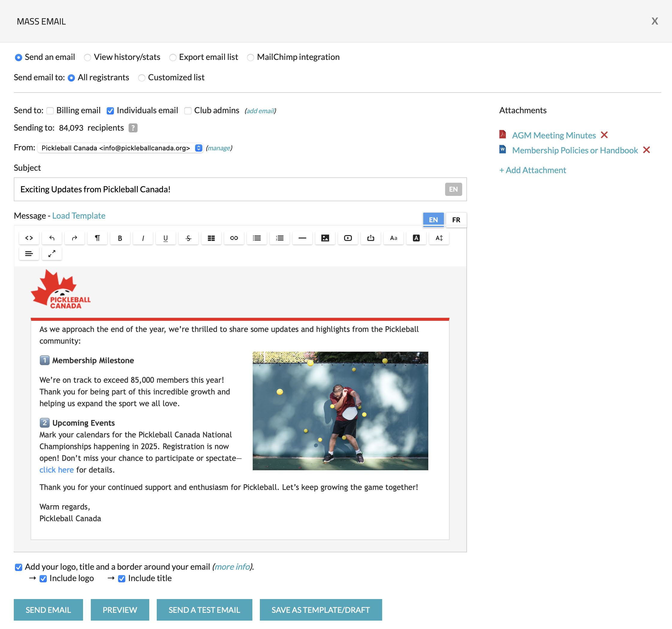Click the HTML source code icon
Image resolution: width=672 pixels, height=629 pixels.
(29, 238)
